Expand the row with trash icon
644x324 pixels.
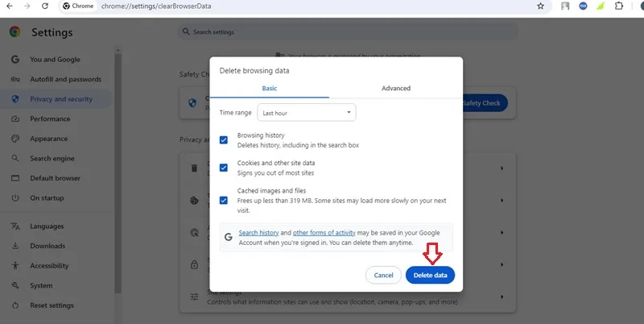point(502,168)
